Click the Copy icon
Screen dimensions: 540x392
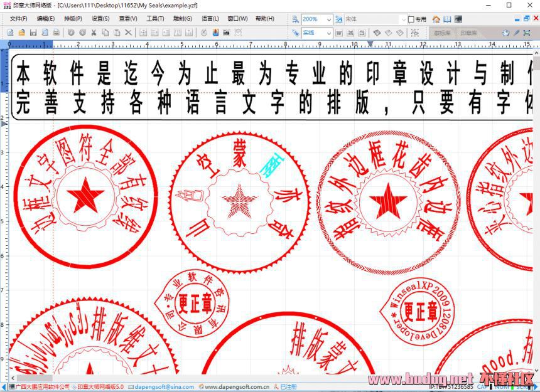click(105, 33)
